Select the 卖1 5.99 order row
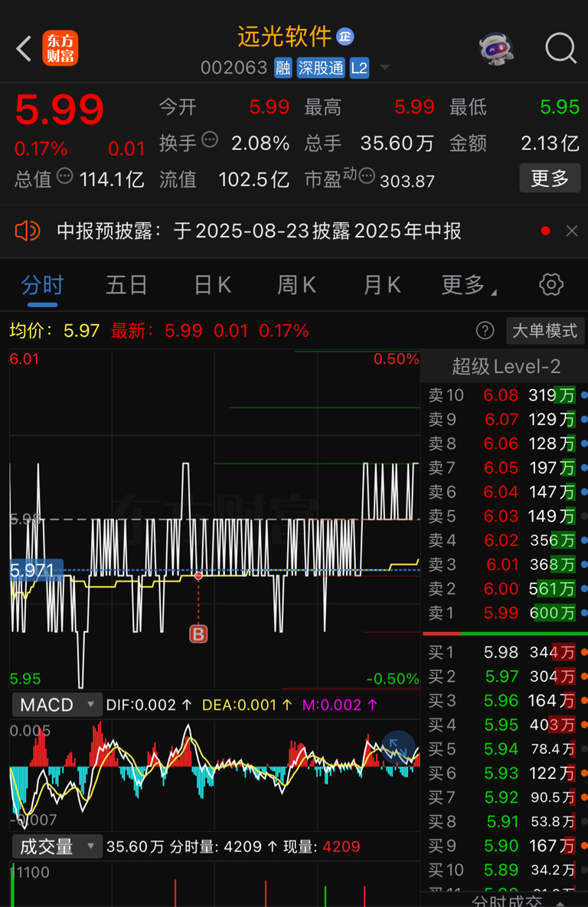 point(505,613)
